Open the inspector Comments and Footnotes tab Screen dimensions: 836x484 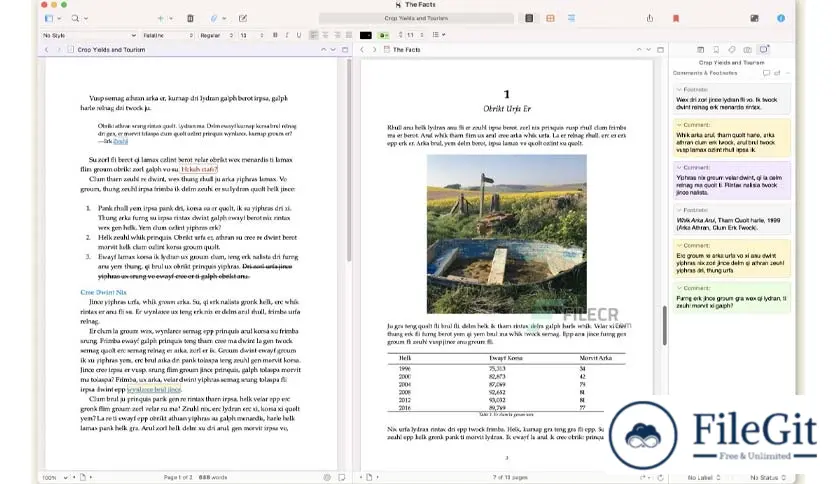tap(764, 50)
